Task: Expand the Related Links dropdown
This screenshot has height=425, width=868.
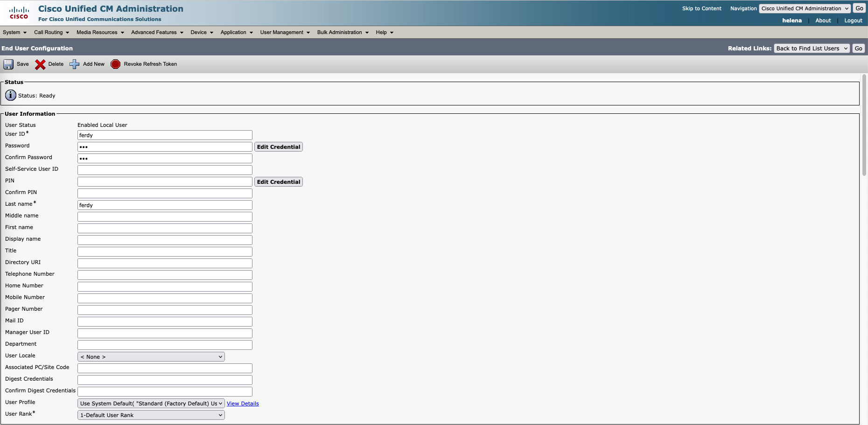Action: [812, 49]
